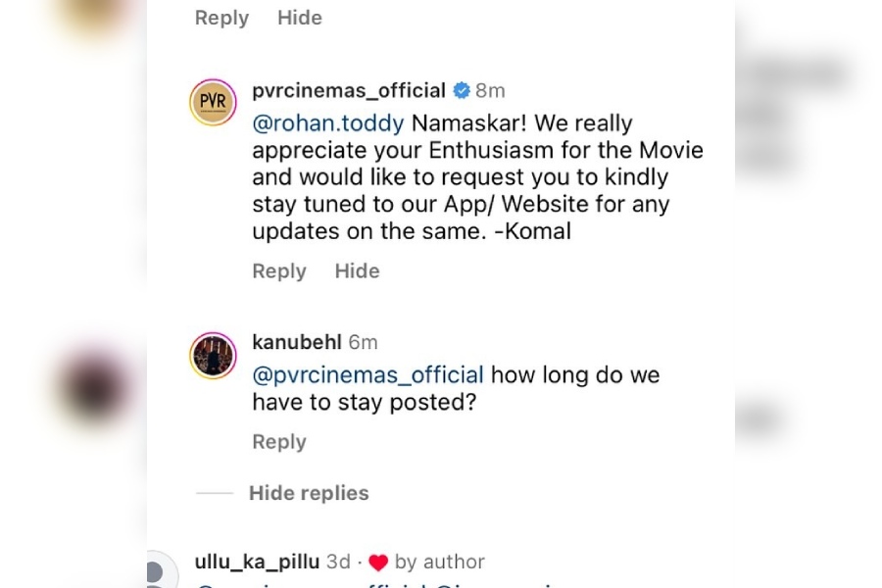Tap ullu_ka_pillu's avatar
This screenshot has width=882, height=588.
157,571
